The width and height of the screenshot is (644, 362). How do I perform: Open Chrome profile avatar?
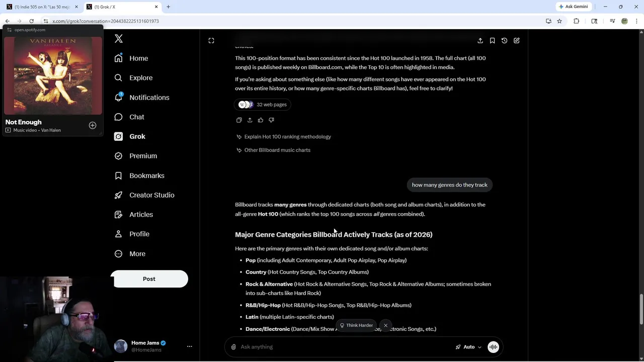coord(624,21)
